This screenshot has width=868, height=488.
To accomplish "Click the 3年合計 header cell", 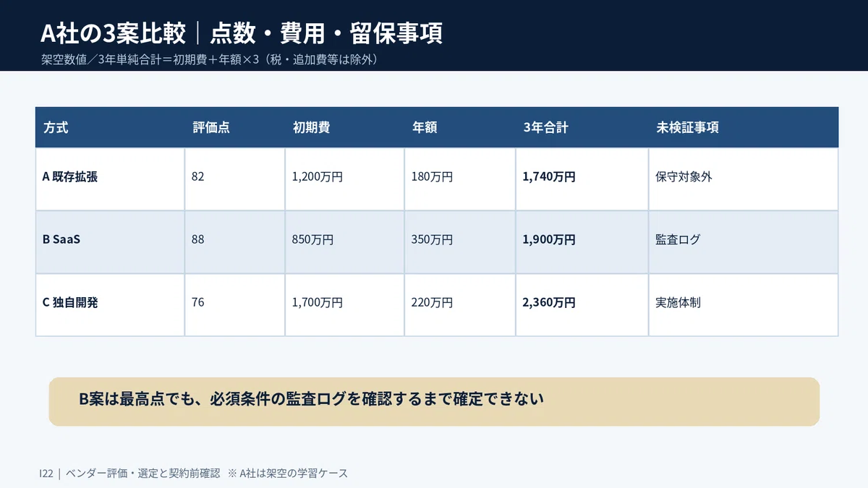I will coord(582,127).
